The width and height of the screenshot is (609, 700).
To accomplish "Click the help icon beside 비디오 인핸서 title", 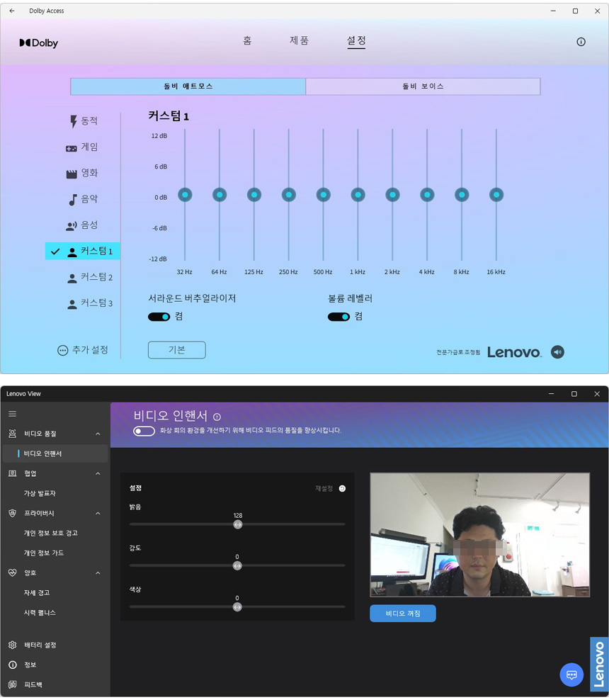I will click(x=217, y=417).
